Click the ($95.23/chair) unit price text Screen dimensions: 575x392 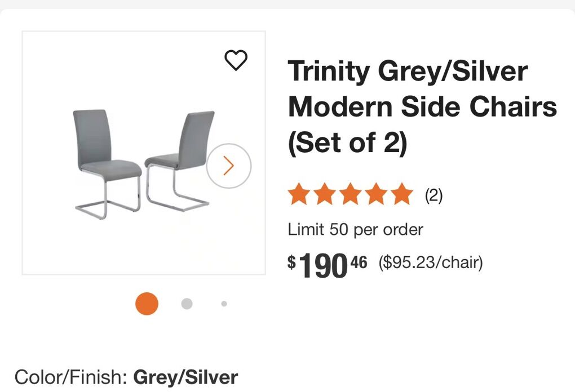click(431, 262)
